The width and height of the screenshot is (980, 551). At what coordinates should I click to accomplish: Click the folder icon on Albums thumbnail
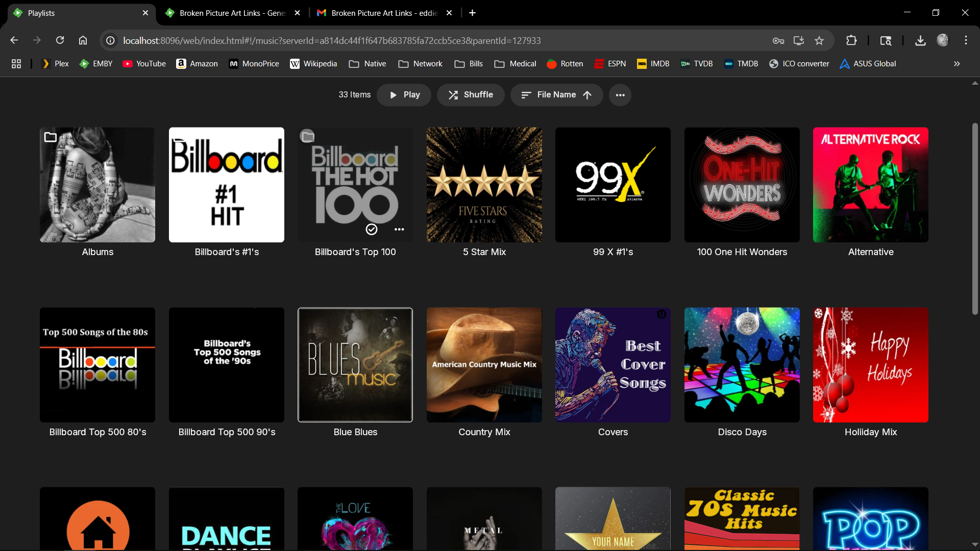click(51, 137)
